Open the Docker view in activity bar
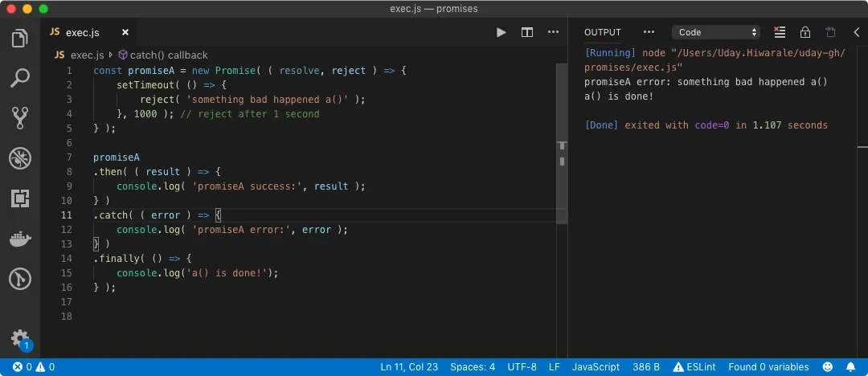The image size is (868, 376). [x=20, y=239]
